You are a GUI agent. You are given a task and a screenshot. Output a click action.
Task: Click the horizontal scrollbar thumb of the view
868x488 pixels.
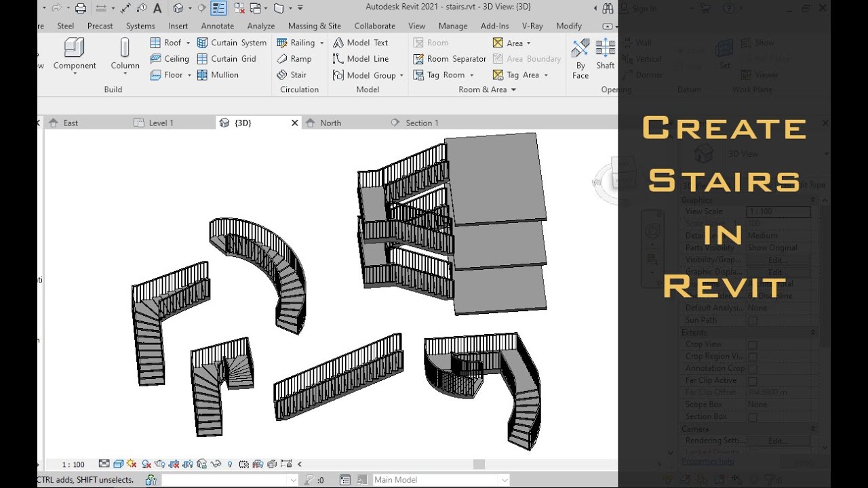(479, 464)
